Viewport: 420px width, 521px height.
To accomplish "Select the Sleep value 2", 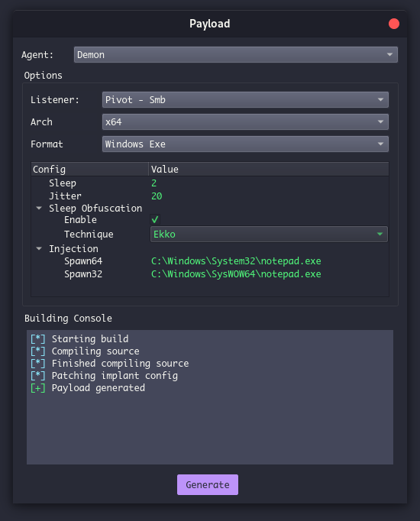I will click(x=153, y=183).
